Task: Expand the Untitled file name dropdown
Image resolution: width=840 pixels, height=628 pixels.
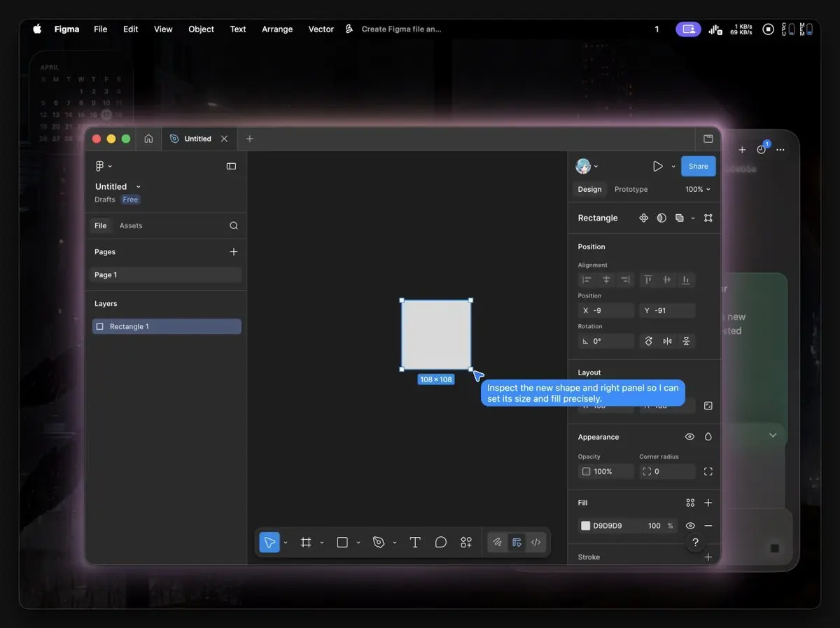Action: [x=138, y=187]
